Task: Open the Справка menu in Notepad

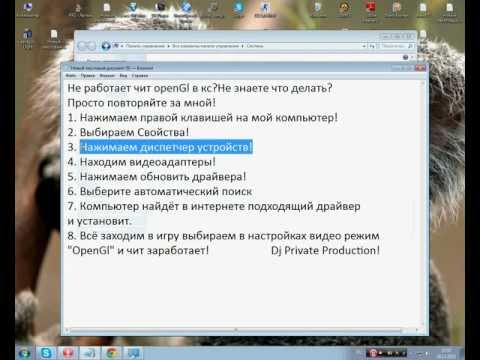Action: (x=140, y=76)
